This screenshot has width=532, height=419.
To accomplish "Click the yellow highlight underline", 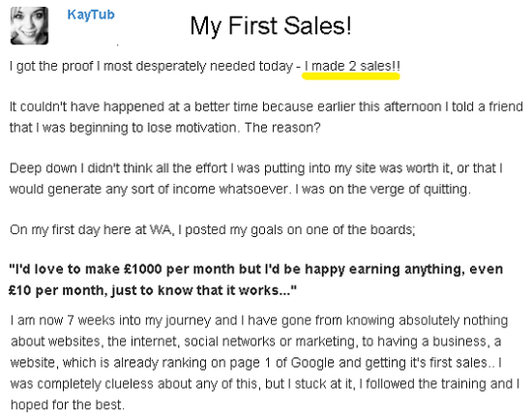I will [x=351, y=75].
